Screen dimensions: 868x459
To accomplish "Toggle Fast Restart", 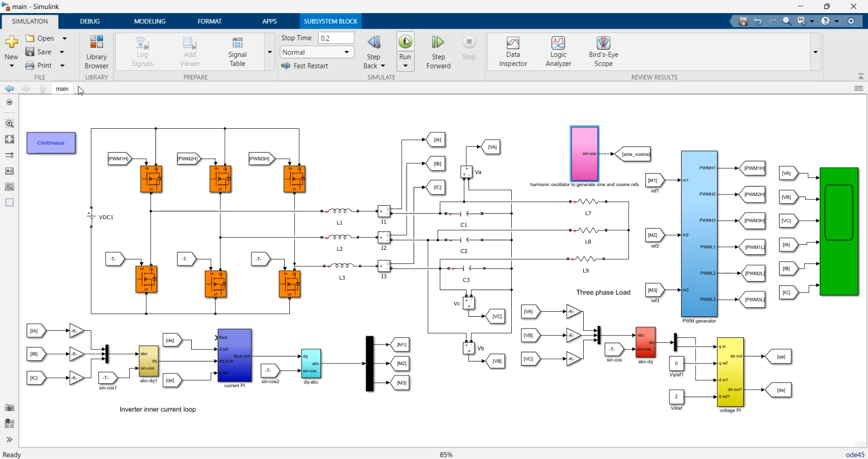I will coord(305,66).
